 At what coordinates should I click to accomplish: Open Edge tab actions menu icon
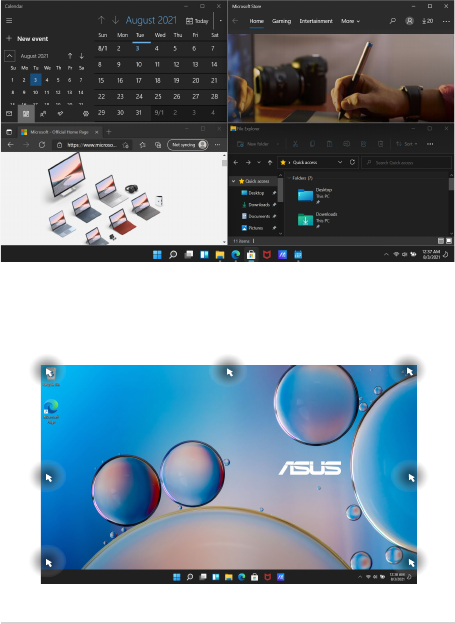click(9, 132)
